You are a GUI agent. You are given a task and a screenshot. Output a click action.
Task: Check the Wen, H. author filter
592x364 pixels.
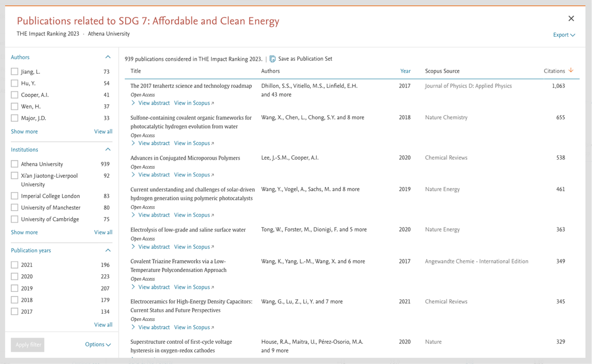[15, 106]
